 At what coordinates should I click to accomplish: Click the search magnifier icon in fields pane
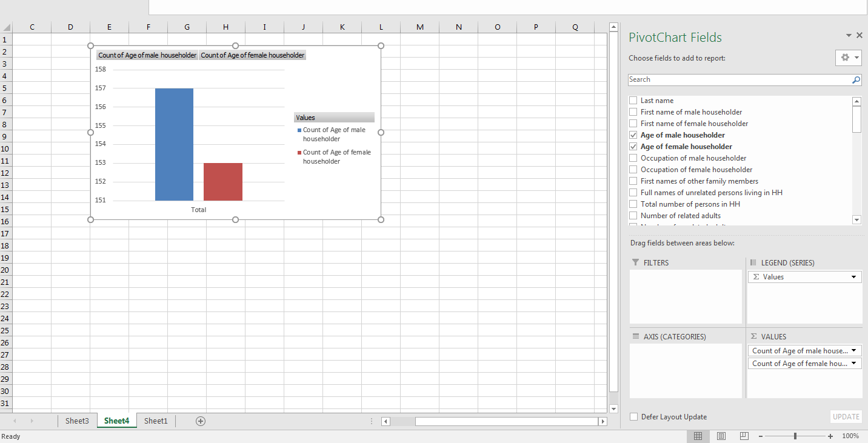[x=856, y=80]
